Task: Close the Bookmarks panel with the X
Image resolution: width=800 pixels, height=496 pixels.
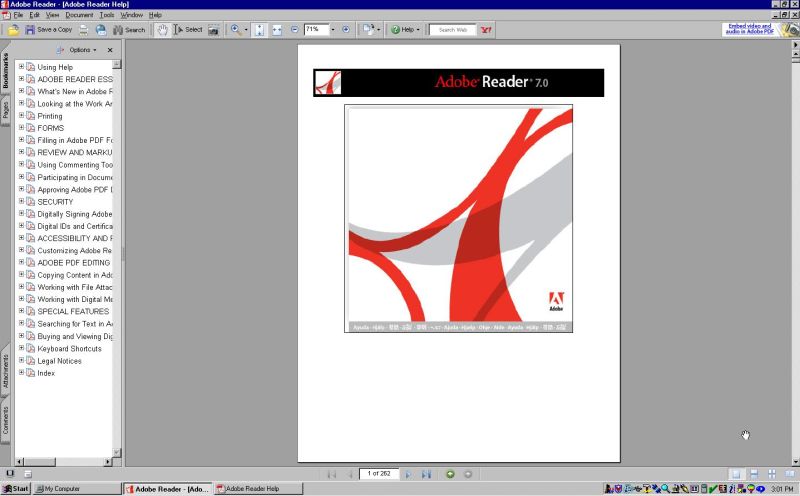Action: [110, 50]
